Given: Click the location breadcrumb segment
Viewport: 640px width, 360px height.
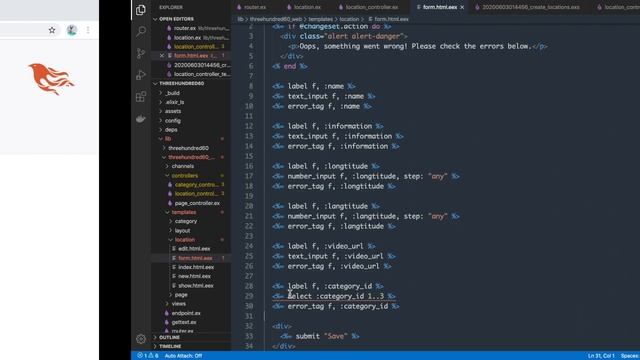Looking at the screenshot, I should pyautogui.click(x=349, y=19).
